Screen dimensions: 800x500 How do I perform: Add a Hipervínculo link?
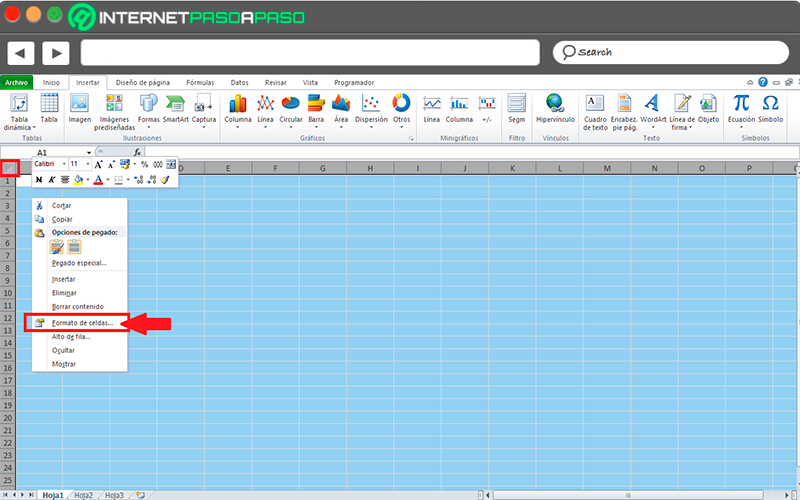(x=555, y=109)
